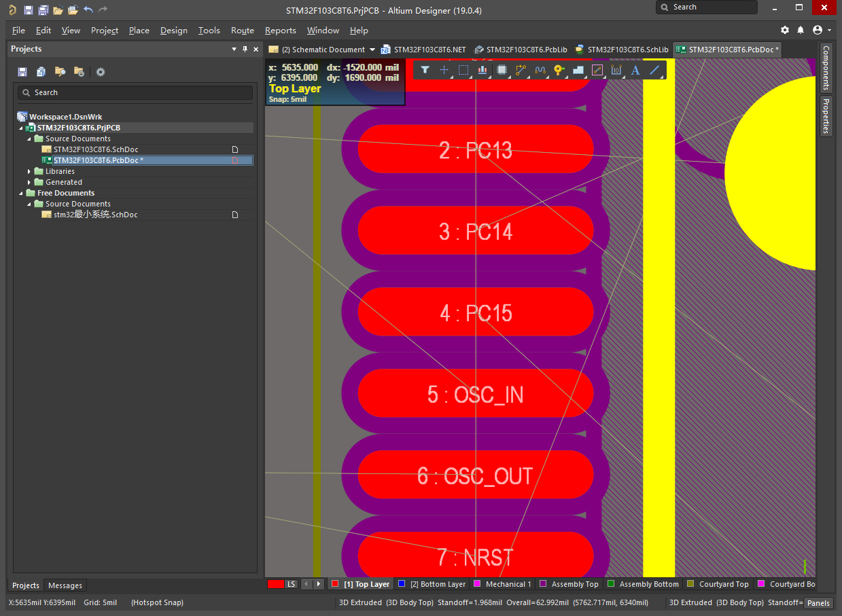Switch to STM32F103C8T6.PcbLib tab
842x616 pixels.
(x=521, y=50)
